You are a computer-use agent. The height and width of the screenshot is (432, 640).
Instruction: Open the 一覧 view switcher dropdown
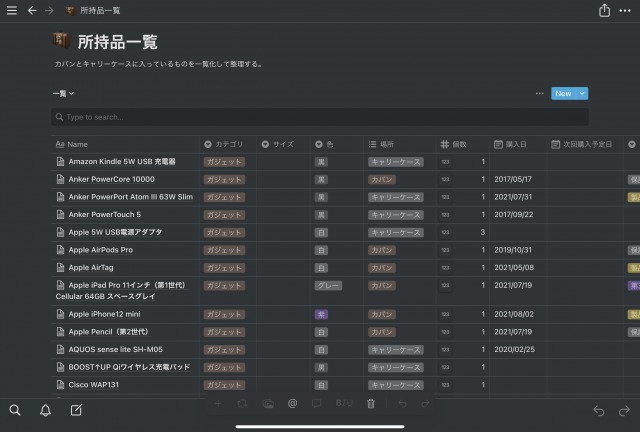63,94
